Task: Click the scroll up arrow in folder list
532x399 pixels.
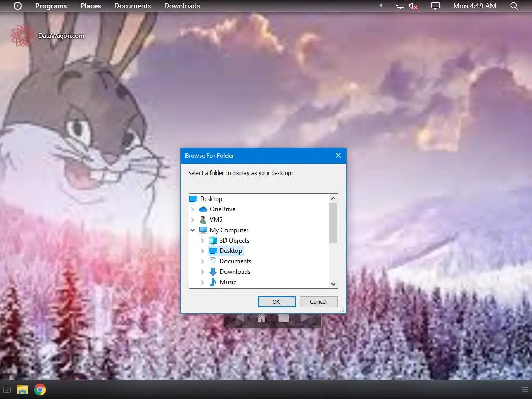Action: [x=333, y=198]
